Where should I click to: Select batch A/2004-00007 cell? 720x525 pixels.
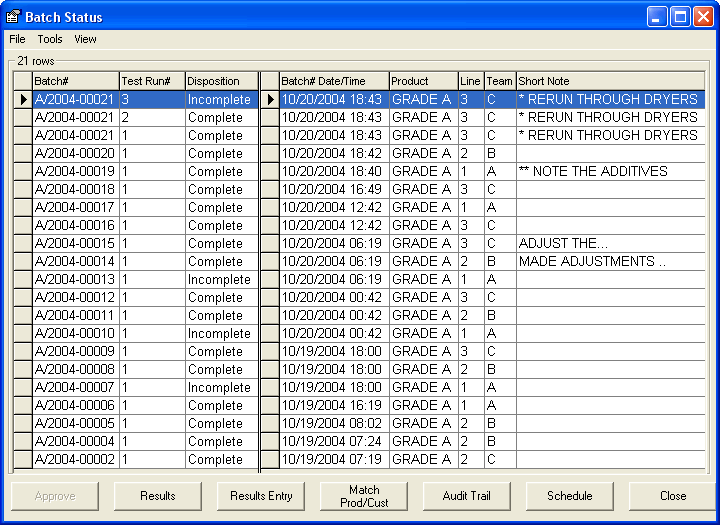(76, 387)
